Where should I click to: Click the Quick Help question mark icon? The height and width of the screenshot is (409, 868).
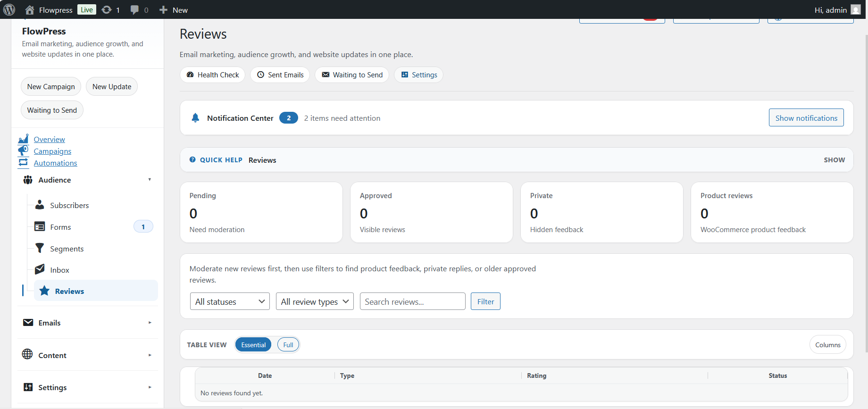(192, 160)
